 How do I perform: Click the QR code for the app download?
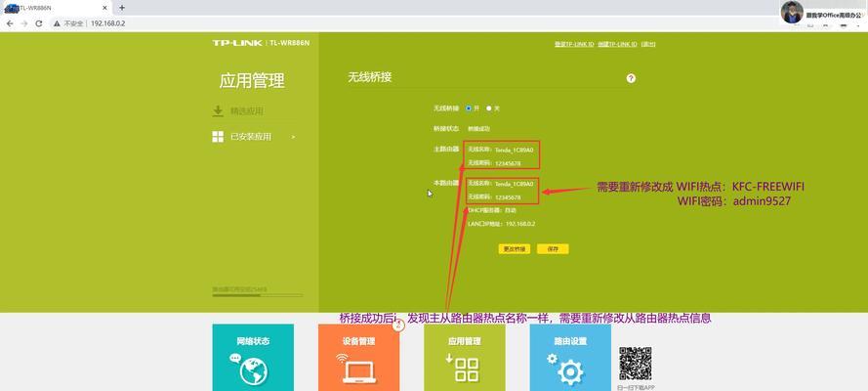tap(635, 364)
